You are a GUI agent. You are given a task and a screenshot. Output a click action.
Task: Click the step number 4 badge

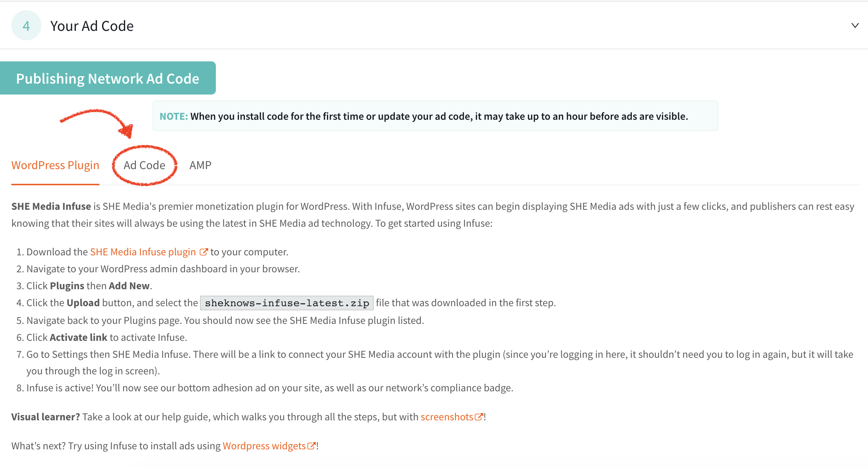(x=26, y=25)
